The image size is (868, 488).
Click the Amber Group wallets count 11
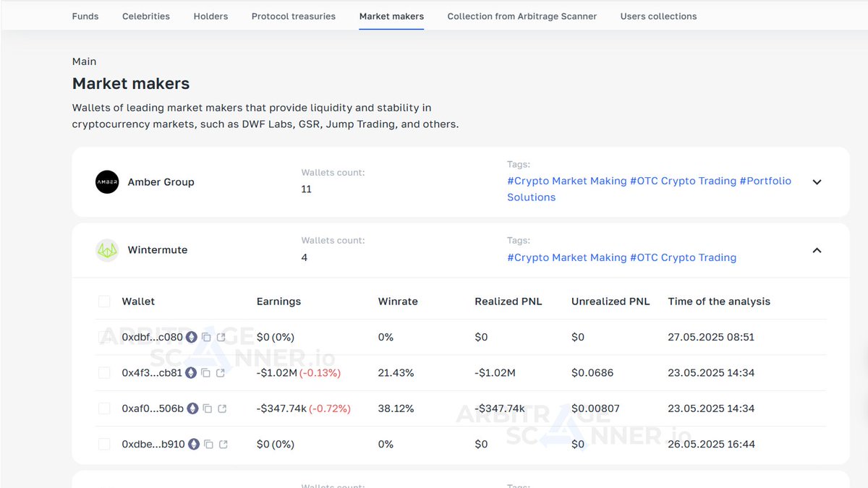tap(307, 189)
